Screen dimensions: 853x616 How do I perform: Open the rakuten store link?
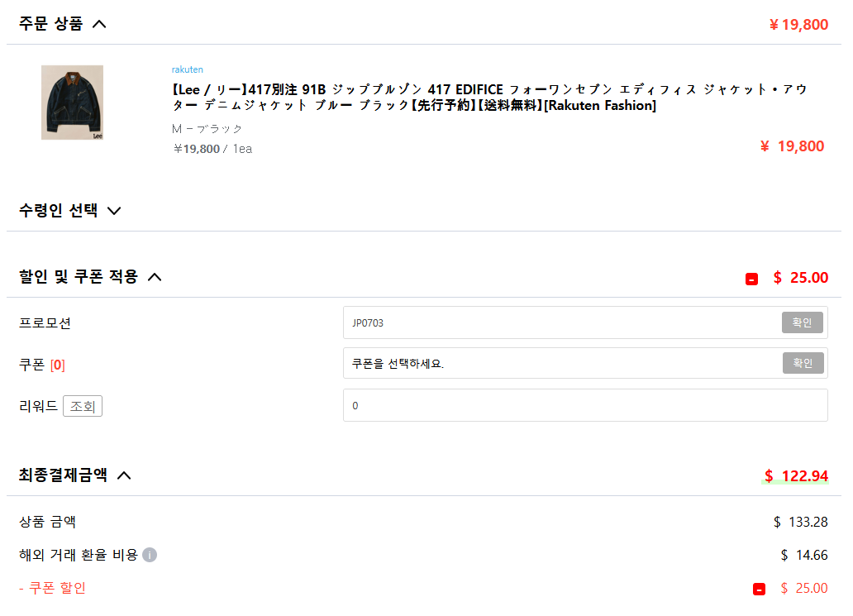(x=187, y=69)
